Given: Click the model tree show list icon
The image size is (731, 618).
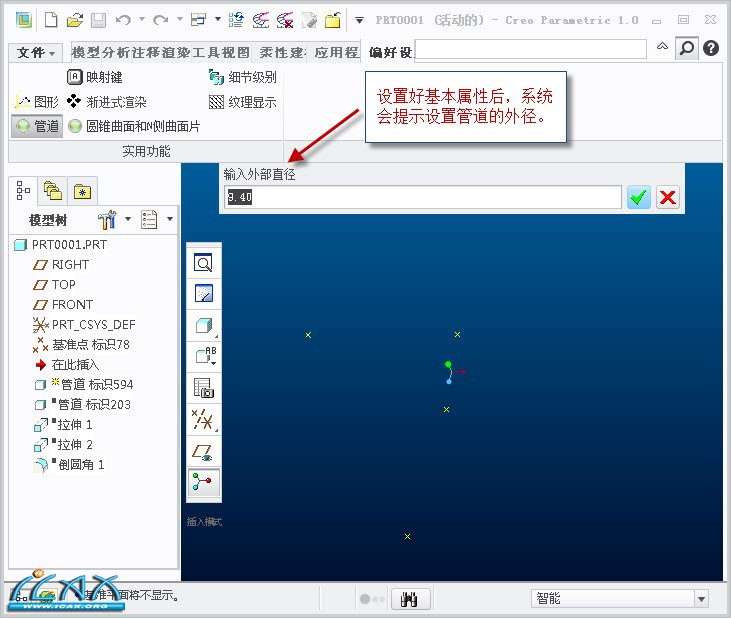Looking at the screenshot, I should point(149,220).
